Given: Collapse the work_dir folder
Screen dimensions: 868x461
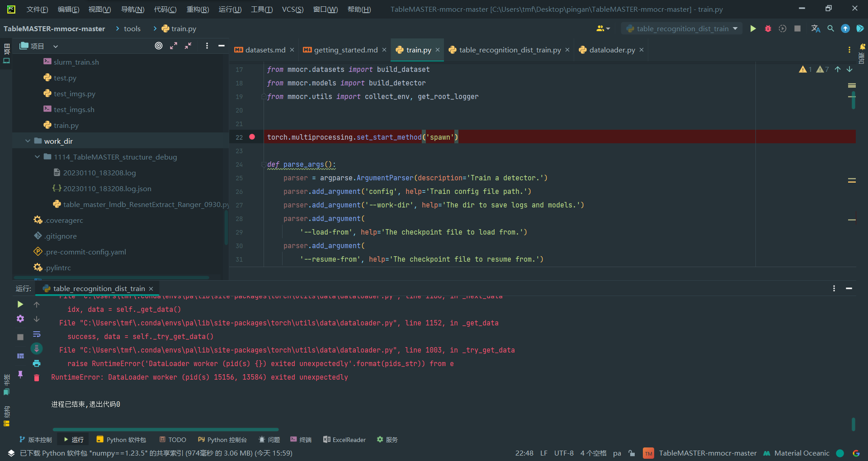Looking at the screenshot, I should pyautogui.click(x=28, y=141).
